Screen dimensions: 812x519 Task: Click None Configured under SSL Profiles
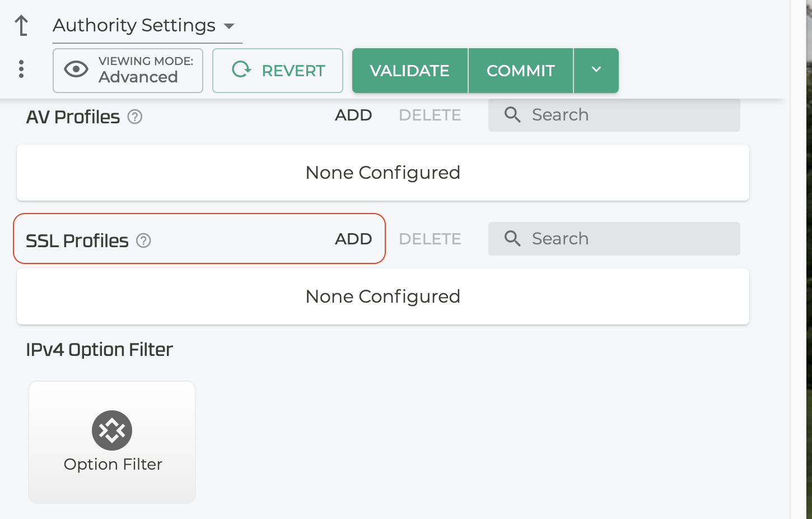383,296
